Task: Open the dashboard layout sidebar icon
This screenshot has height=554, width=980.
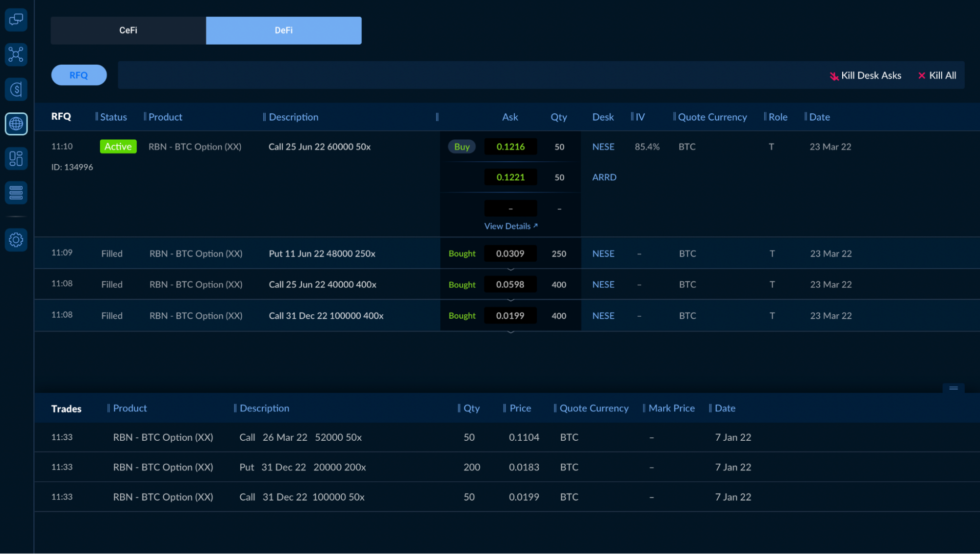Action: 16,158
